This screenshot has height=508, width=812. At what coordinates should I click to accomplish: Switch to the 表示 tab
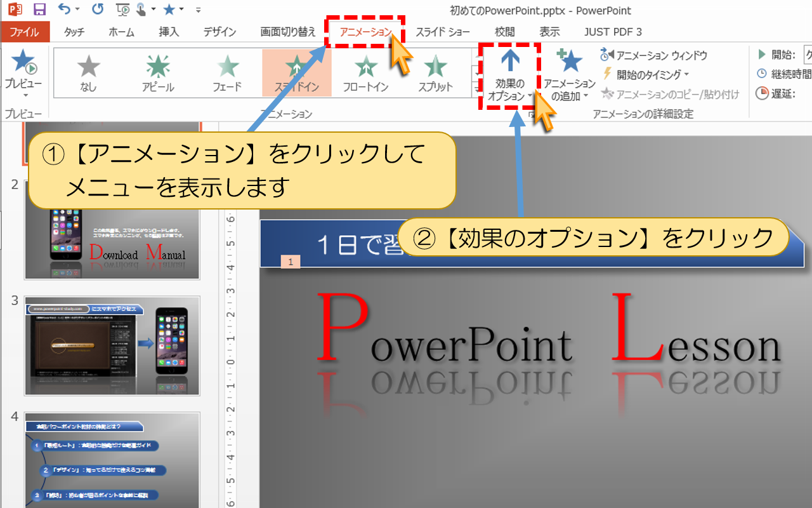[x=549, y=32]
